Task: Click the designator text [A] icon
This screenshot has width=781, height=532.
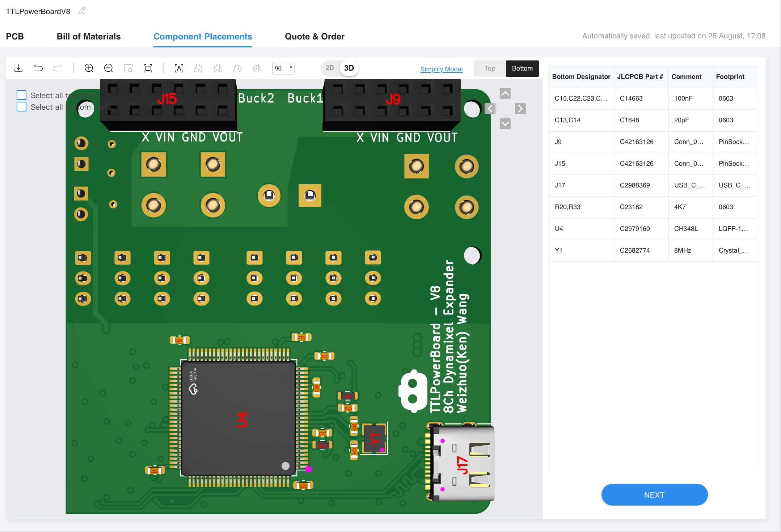Action: point(179,68)
